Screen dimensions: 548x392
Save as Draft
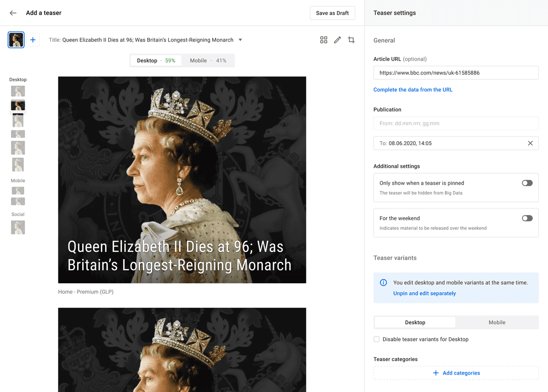click(332, 13)
